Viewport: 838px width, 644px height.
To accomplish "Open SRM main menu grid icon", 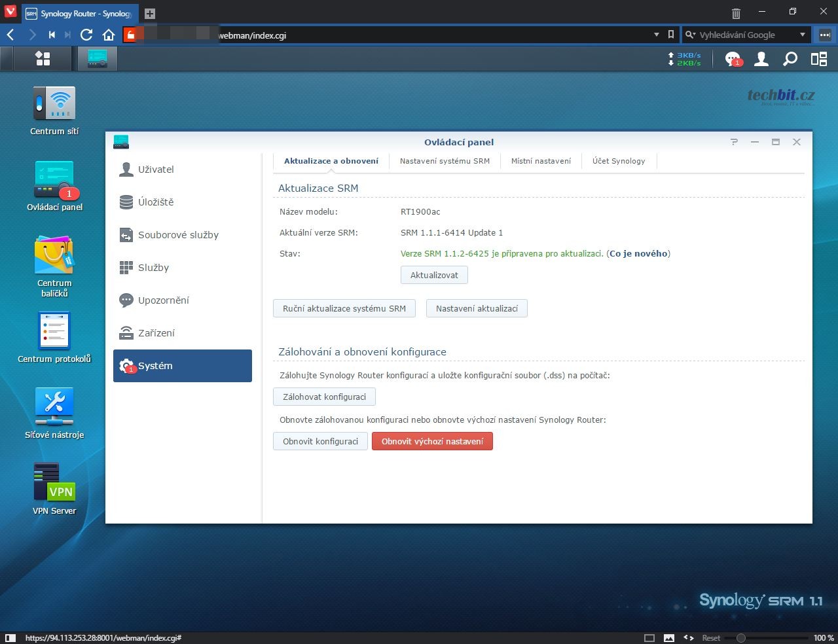I will click(x=43, y=59).
